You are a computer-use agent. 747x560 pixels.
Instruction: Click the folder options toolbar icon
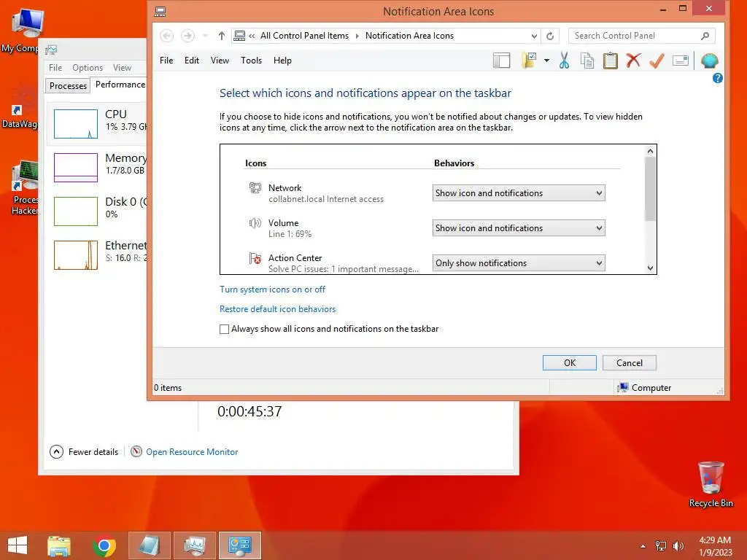coord(530,61)
